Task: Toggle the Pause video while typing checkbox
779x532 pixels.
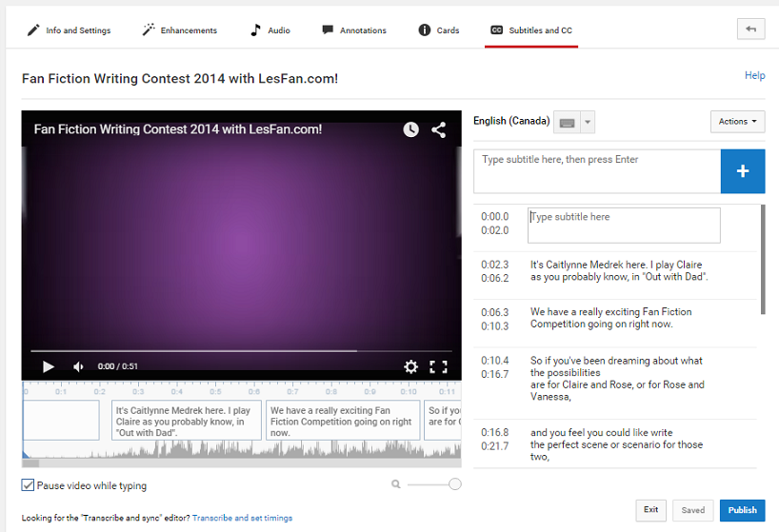Action: (x=28, y=484)
